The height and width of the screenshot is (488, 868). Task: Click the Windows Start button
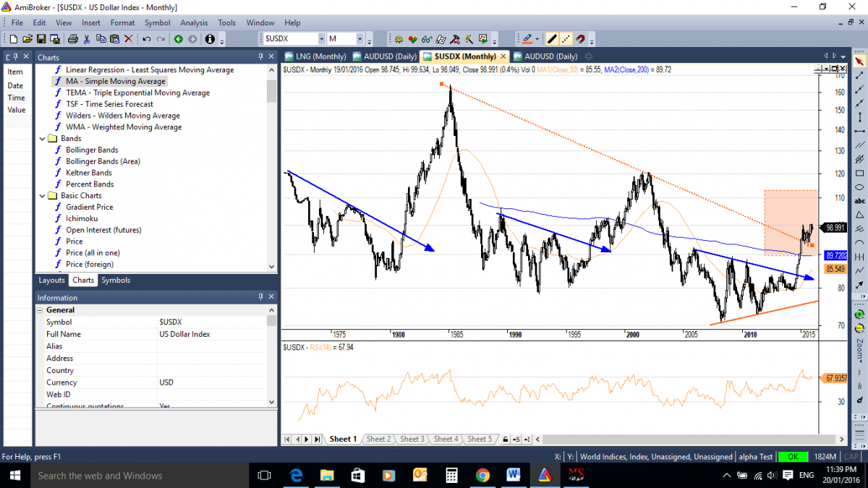pos(14,475)
